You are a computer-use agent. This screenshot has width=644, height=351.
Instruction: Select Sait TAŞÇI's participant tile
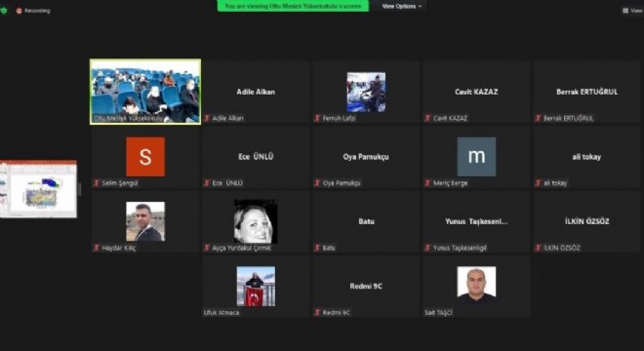(x=476, y=286)
